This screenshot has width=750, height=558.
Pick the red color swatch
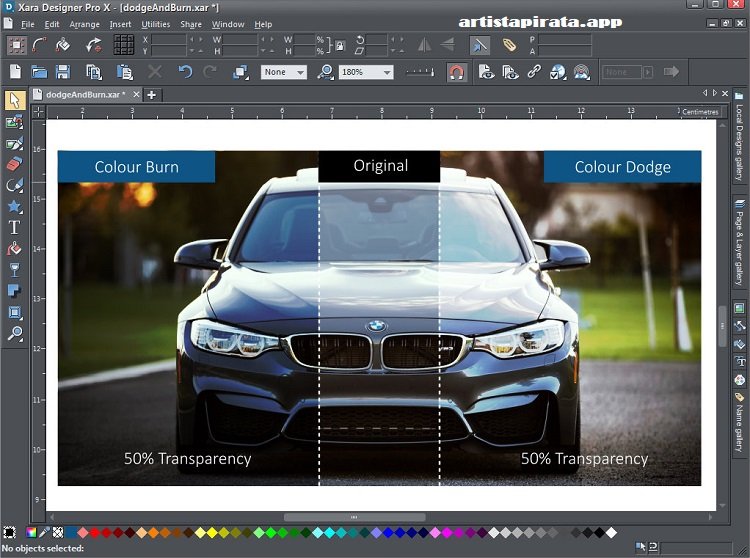tap(95, 533)
